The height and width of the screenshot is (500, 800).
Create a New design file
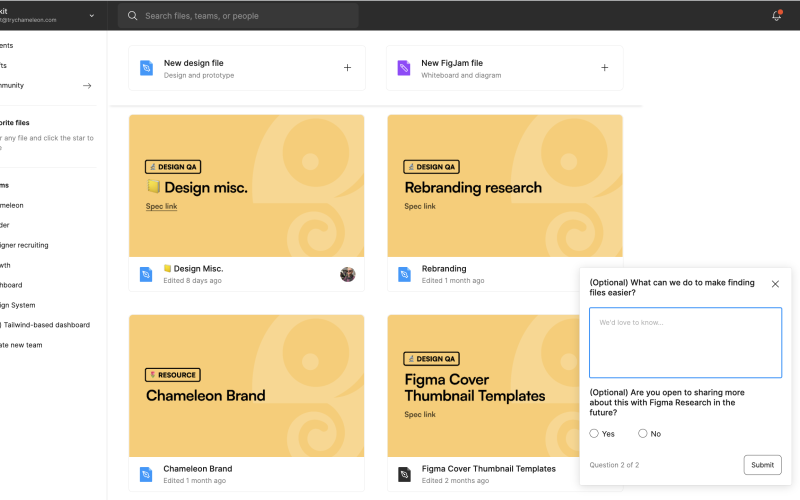coord(247,68)
